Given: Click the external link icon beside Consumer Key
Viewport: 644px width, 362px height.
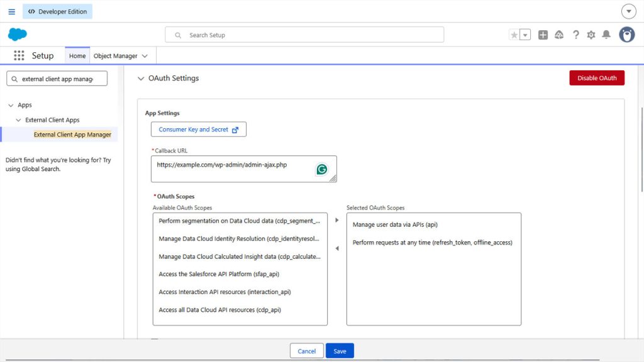Looking at the screenshot, I should tap(235, 129).
